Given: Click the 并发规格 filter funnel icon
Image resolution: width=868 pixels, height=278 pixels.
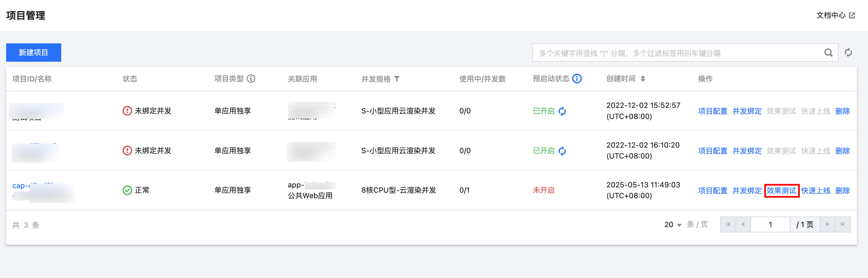Looking at the screenshot, I should click(x=397, y=79).
